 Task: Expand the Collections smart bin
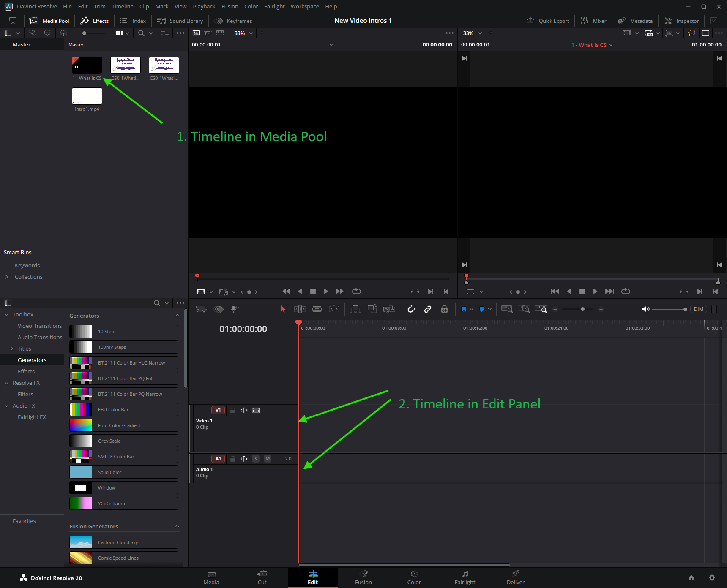point(7,277)
